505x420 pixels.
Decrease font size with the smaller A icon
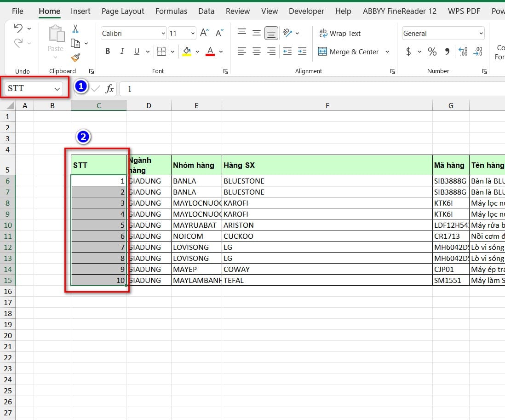tap(219, 33)
